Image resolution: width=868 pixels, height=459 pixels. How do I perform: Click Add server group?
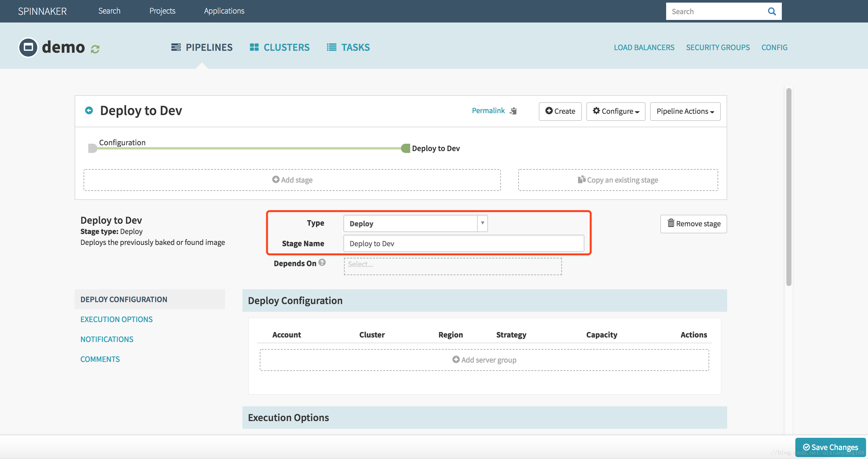click(484, 360)
